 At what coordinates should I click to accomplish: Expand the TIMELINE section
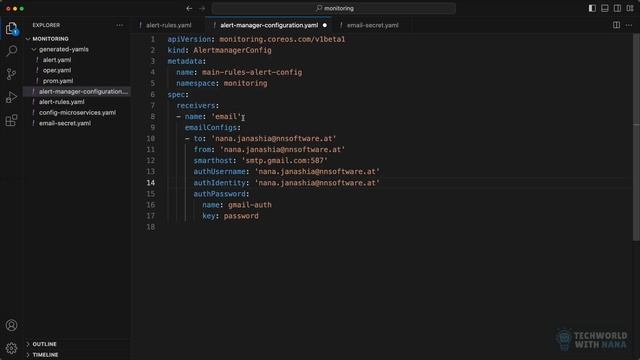coord(45,355)
